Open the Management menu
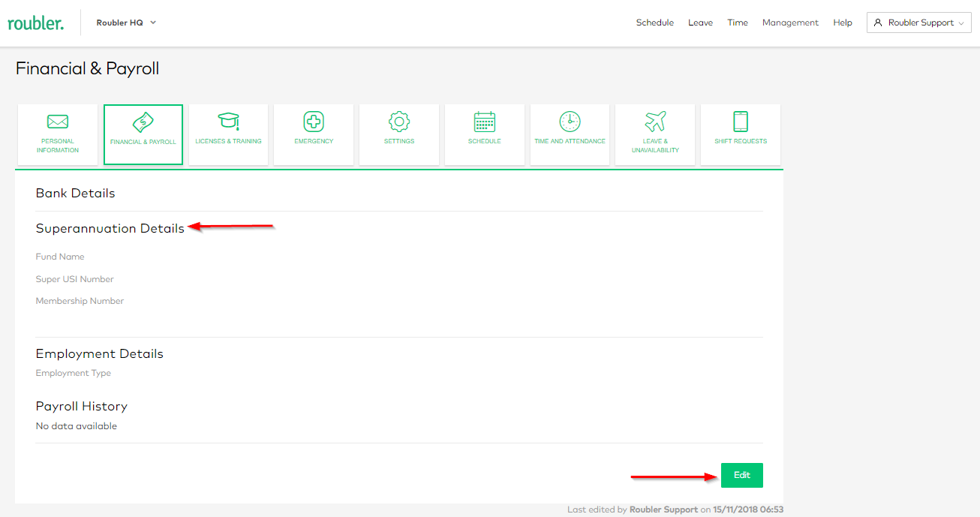This screenshot has width=980, height=517. pos(790,23)
